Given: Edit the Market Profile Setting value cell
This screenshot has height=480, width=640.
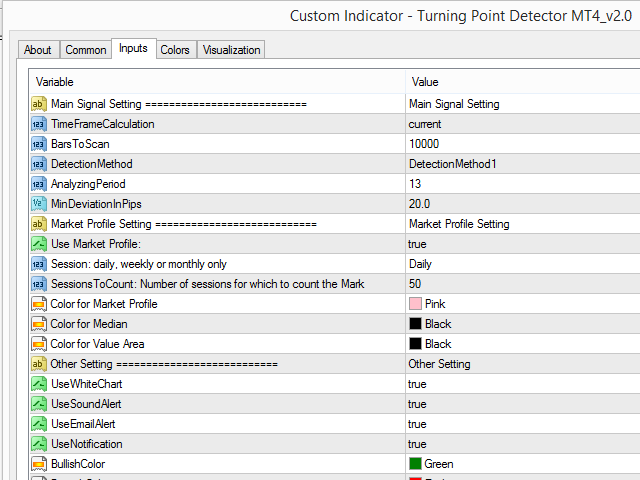Looking at the screenshot, I should click(523, 224).
